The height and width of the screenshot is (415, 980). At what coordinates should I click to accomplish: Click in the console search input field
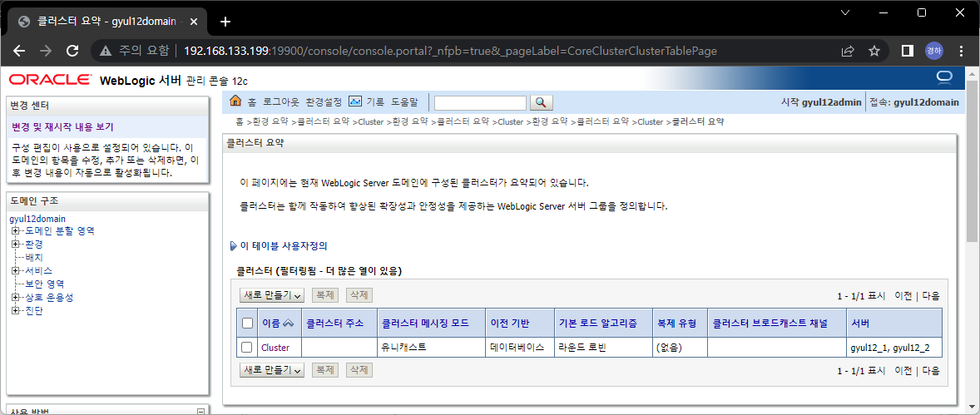pyautogui.click(x=481, y=102)
